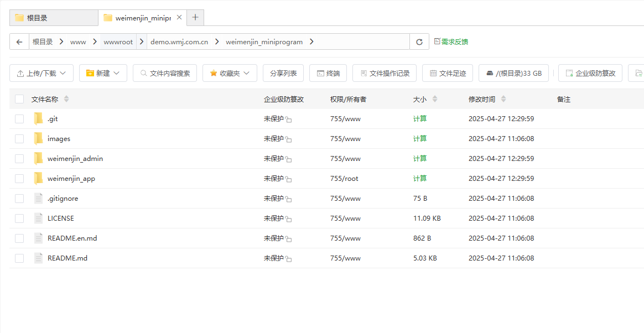This screenshot has height=333, width=644.
Task: Click lock icon in weimenjin_app row
Action: (x=289, y=180)
